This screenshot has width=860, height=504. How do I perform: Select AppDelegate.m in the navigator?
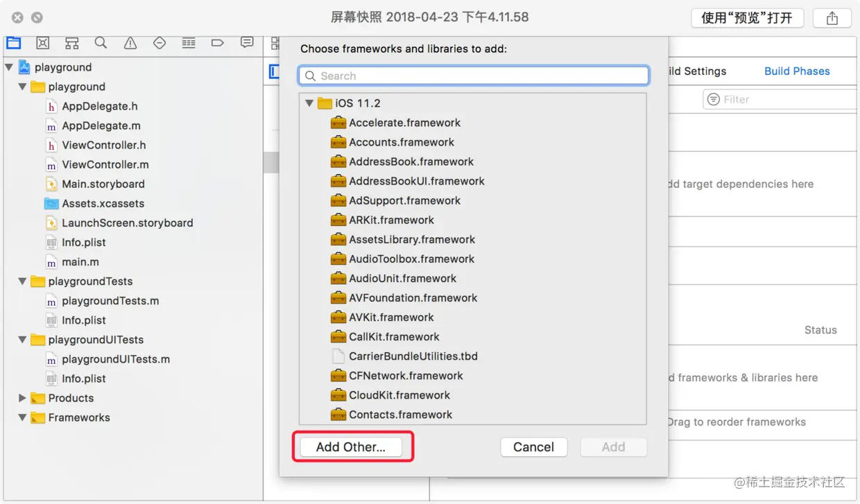(x=101, y=126)
